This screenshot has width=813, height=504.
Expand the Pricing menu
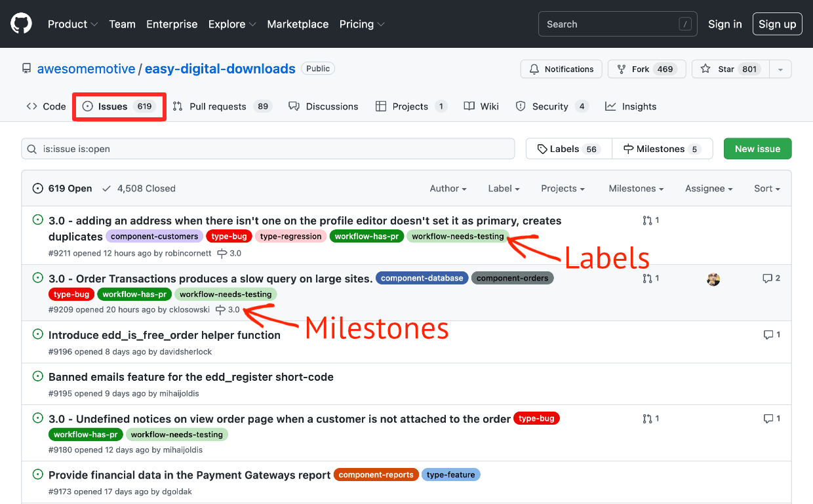[362, 24]
